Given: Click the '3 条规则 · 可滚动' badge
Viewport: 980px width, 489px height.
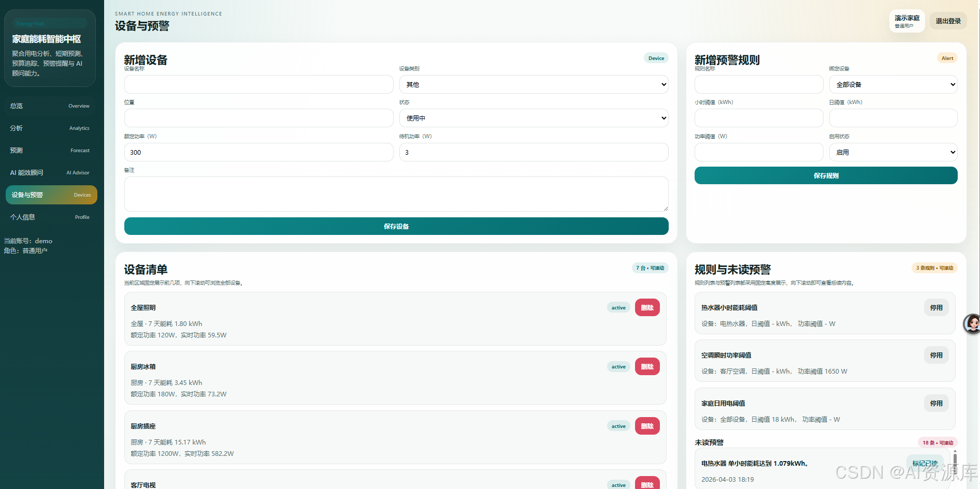Looking at the screenshot, I should pos(934,268).
